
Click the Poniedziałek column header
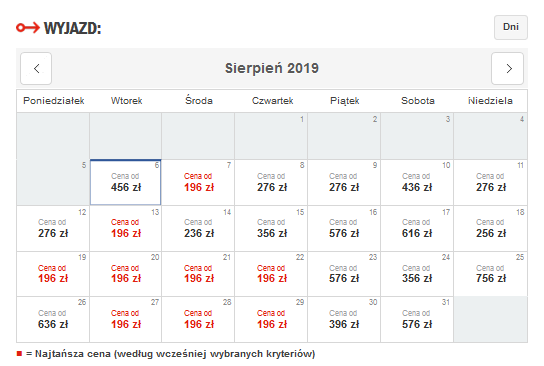tap(54, 101)
